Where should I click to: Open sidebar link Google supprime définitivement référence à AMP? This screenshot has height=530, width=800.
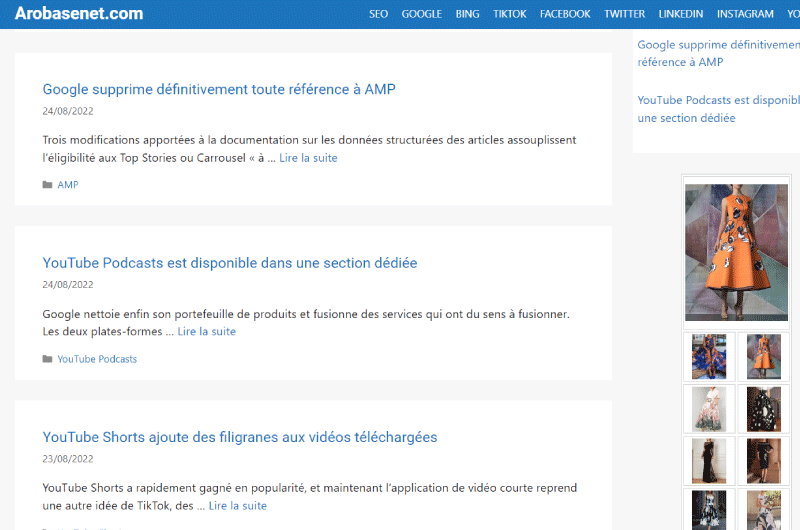click(718, 54)
